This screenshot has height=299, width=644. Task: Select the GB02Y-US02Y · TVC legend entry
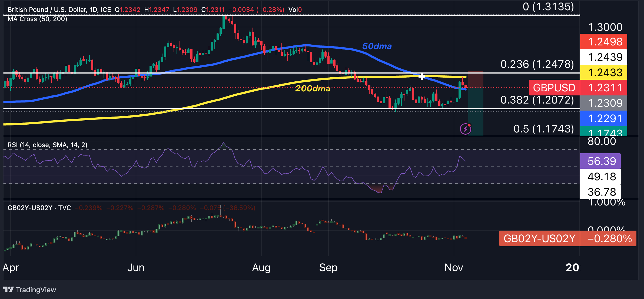click(39, 208)
